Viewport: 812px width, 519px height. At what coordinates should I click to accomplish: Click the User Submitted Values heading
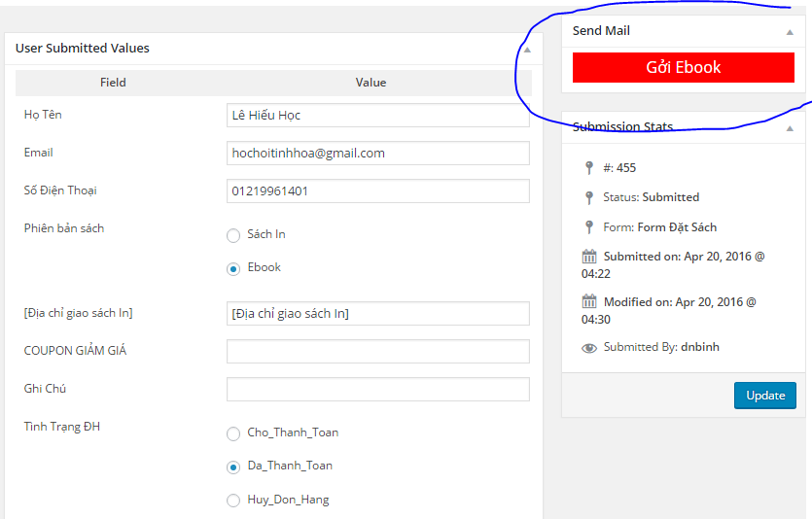(x=83, y=49)
